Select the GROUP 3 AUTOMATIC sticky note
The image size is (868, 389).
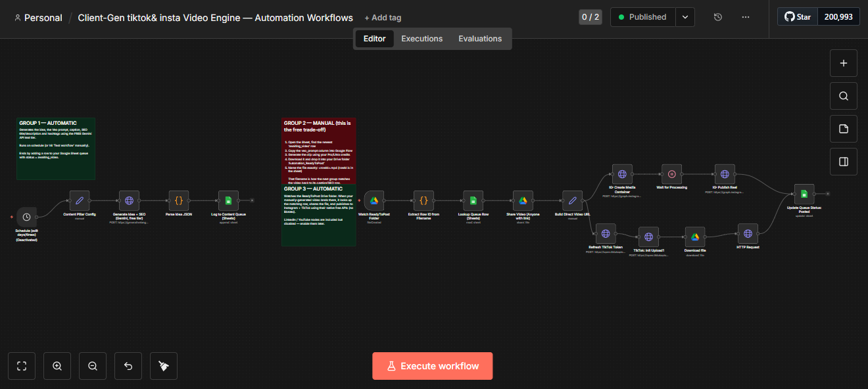click(319, 215)
